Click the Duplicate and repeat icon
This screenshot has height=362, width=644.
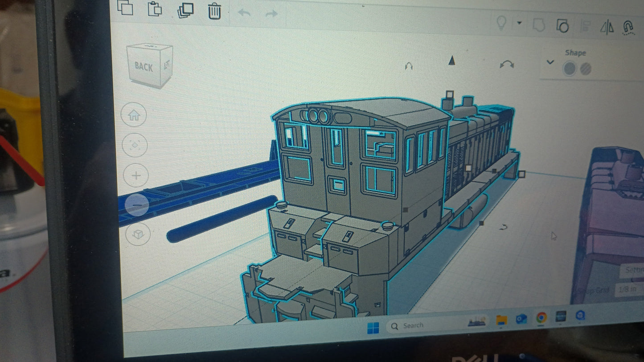click(x=185, y=10)
